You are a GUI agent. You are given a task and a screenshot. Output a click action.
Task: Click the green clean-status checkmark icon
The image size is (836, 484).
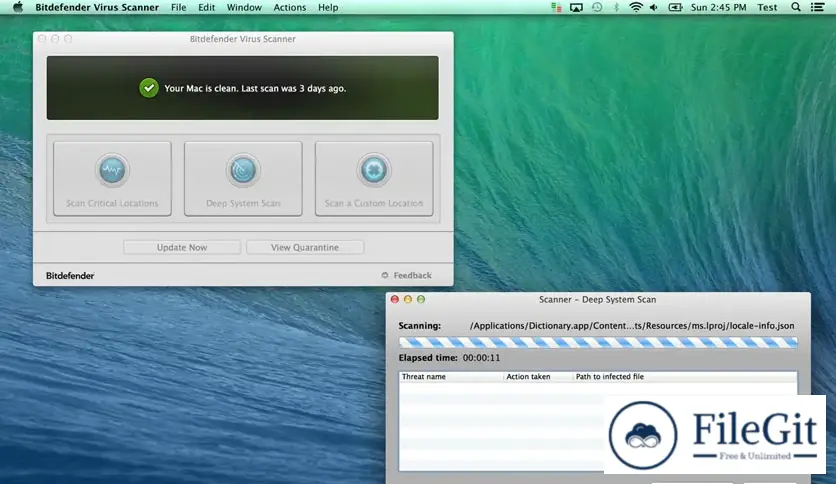coord(149,88)
